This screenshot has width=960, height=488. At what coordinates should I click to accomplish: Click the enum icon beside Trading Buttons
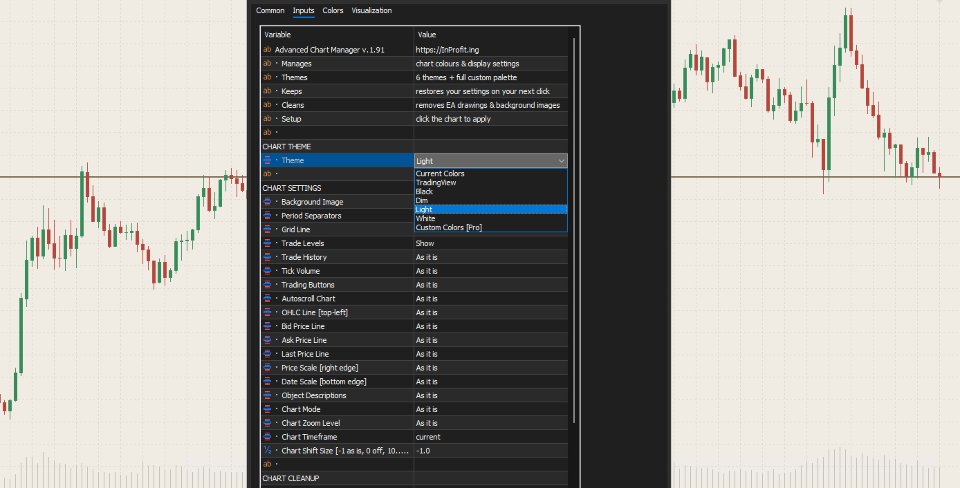click(x=267, y=285)
